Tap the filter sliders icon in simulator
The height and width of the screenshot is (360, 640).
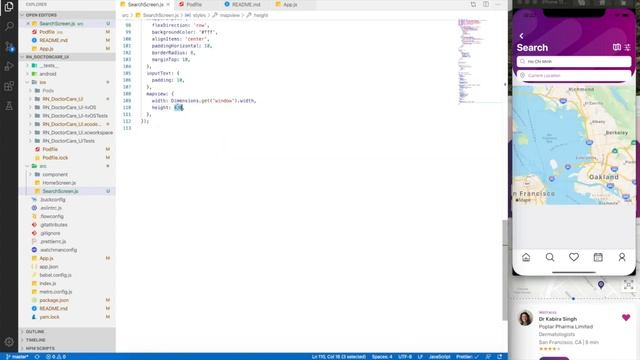627,47
